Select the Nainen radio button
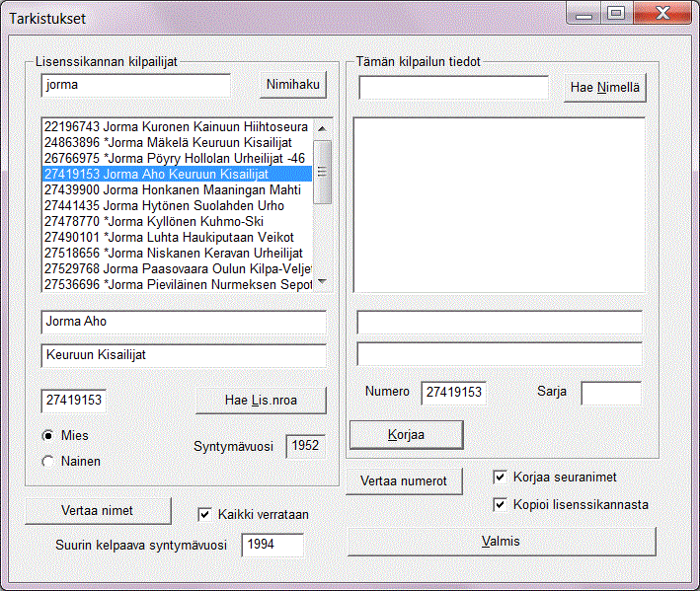This screenshot has height=591, width=700. (48, 461)
